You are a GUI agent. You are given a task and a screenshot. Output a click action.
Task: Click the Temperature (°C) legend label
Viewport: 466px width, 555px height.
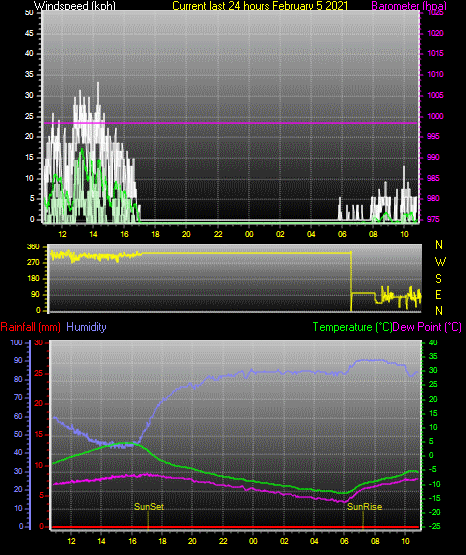coord(352,327)
